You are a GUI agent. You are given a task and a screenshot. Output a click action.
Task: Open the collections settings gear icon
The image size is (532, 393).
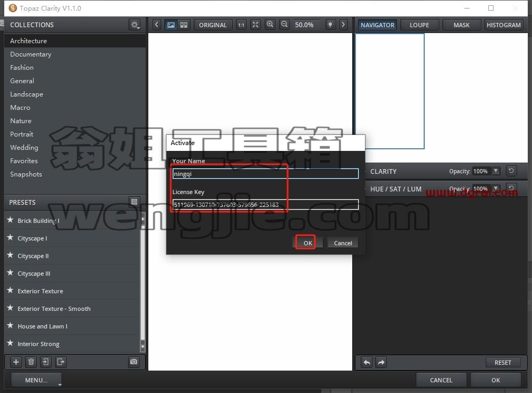(x=134, y=25)
